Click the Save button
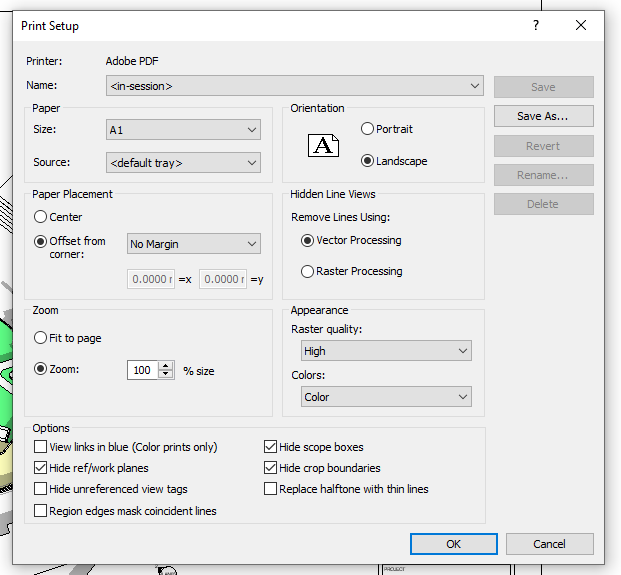 point(543,87)
